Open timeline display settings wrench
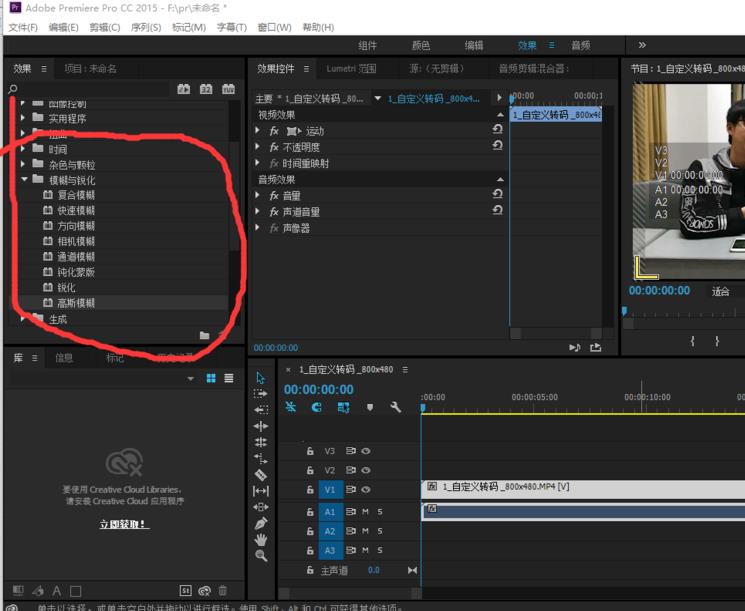Image resolution: width=745 pixels, height=611 pixels. 395,407
